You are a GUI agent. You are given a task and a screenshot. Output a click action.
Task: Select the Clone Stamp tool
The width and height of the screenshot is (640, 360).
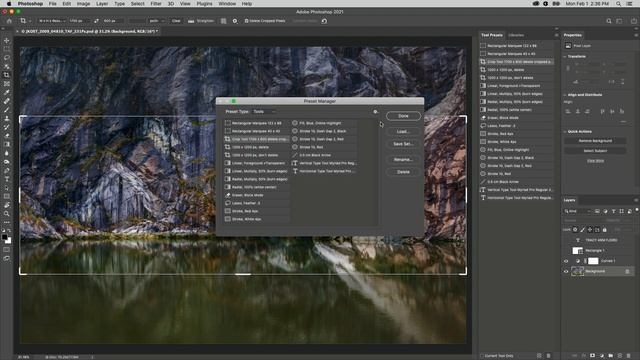(x=7, y=118)
